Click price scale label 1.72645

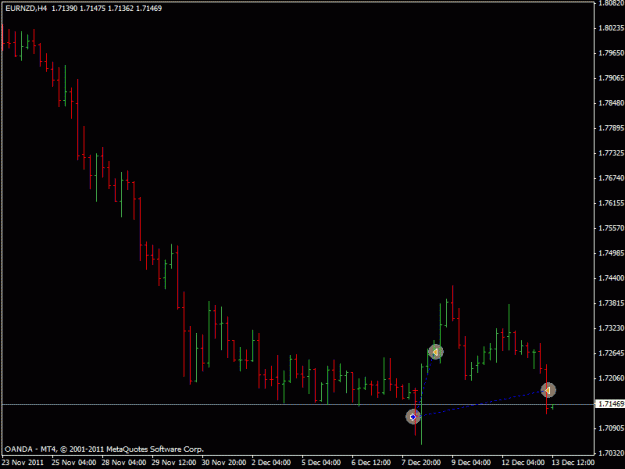(611, 353)
